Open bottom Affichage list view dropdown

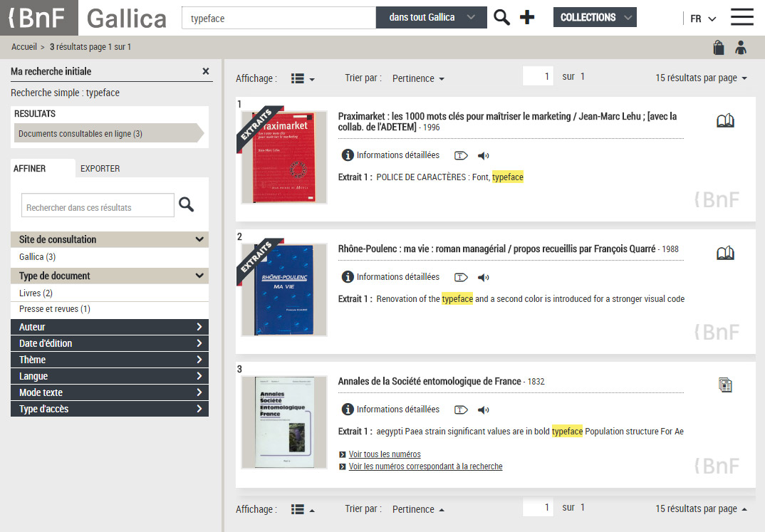[x=303, y=510]
